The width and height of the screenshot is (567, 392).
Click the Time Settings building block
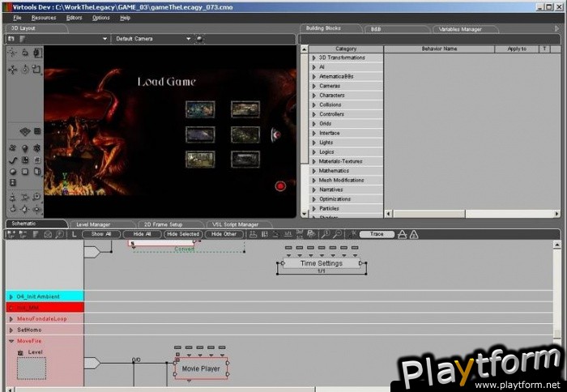pos(321,263)
